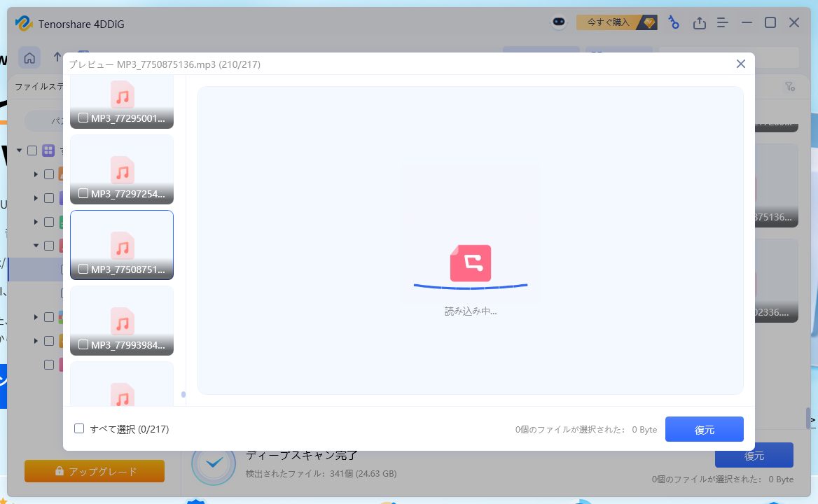Collapse the expanded red category tree node
This screenshot has width=818, height=504.
click(x=36, y=246)
